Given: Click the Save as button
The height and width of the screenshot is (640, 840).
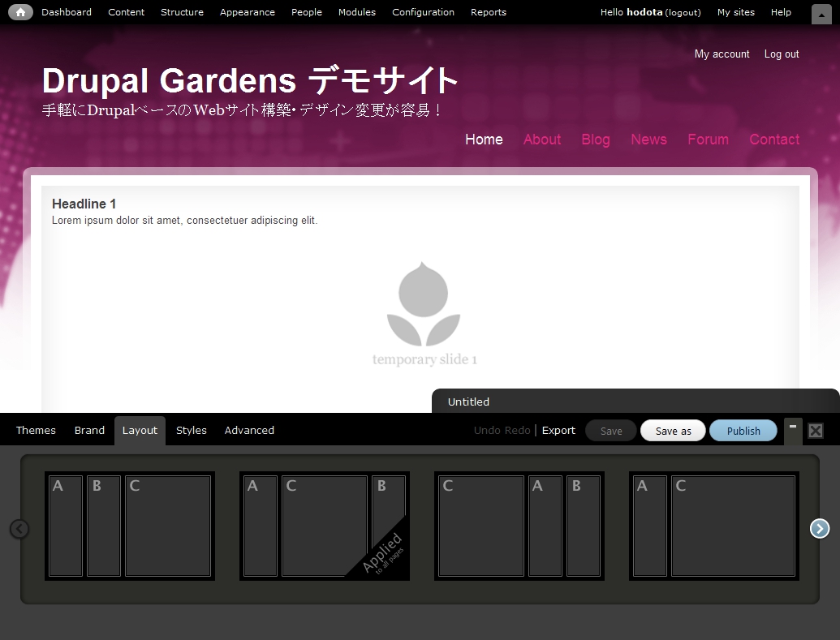Looking at the screenshot, I should (673, 431).
